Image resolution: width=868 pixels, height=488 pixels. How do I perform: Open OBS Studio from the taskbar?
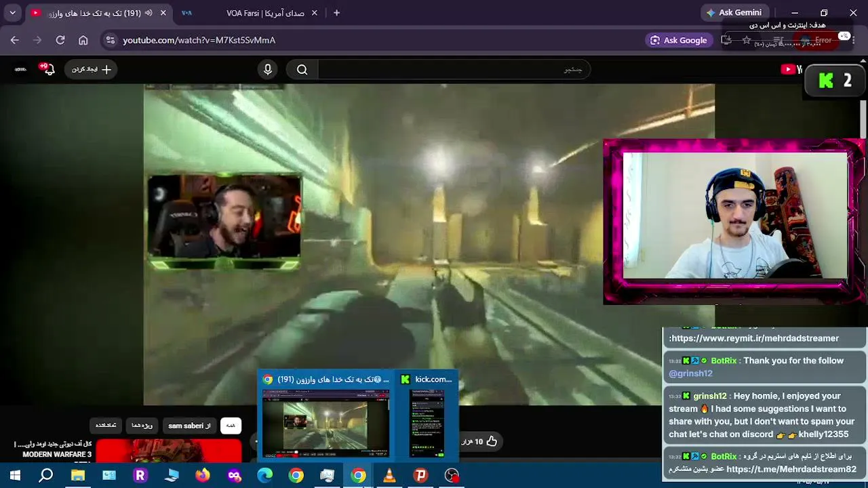452,476
